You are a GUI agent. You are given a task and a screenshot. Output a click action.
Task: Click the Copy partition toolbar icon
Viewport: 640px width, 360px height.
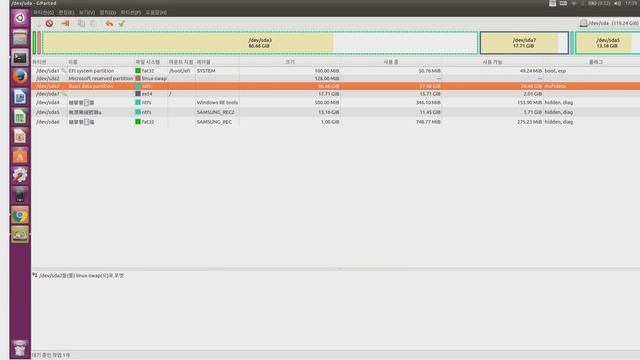pos(81,23)
